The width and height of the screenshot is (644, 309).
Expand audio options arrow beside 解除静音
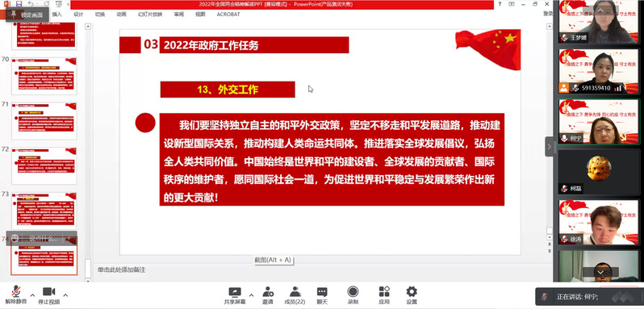tap(32, 294)
